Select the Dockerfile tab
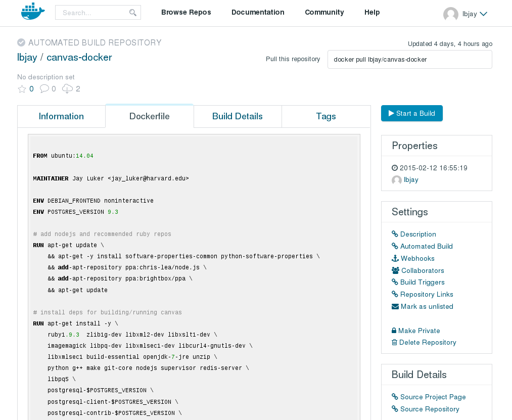Viewport: 512px width, 420px height. [x=150, y=116]
